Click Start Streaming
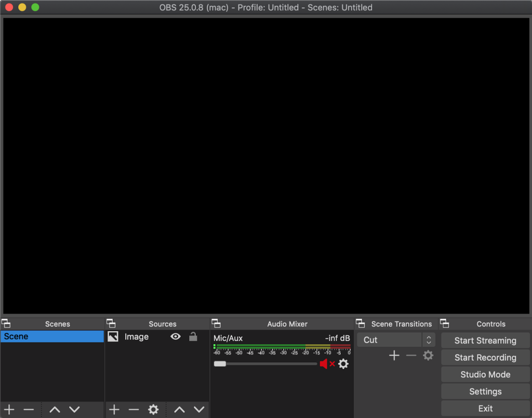This screenshot has width=532, height=418. click(x=485, y=341)
